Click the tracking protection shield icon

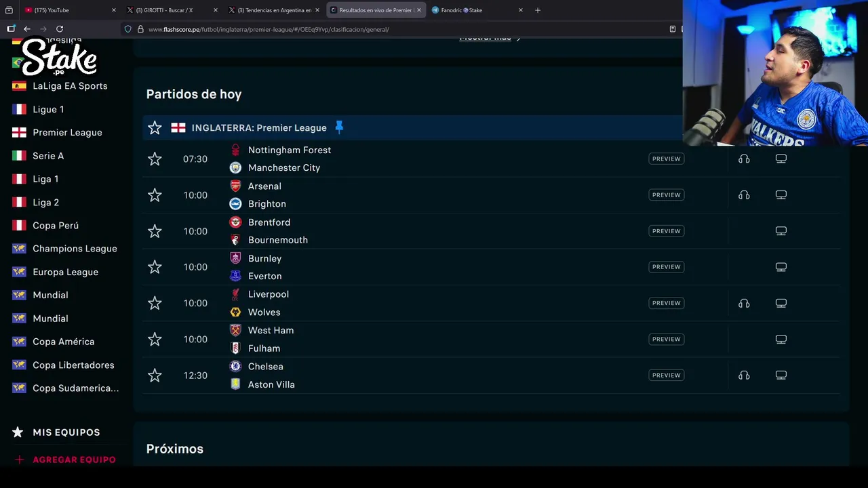tap(127, 29)
